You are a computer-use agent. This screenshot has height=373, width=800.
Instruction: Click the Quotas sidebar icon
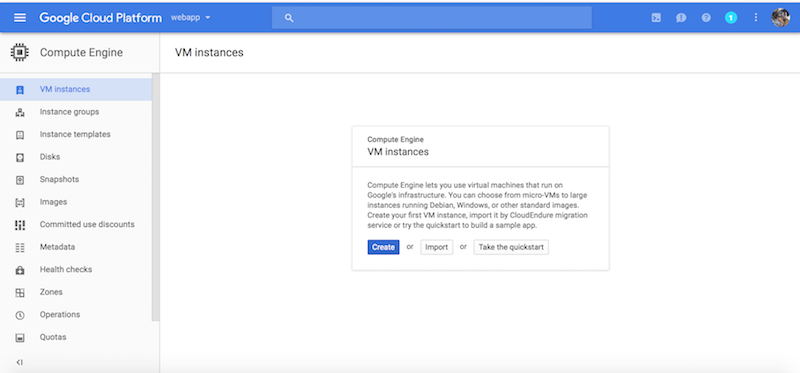tap(20, 338)
